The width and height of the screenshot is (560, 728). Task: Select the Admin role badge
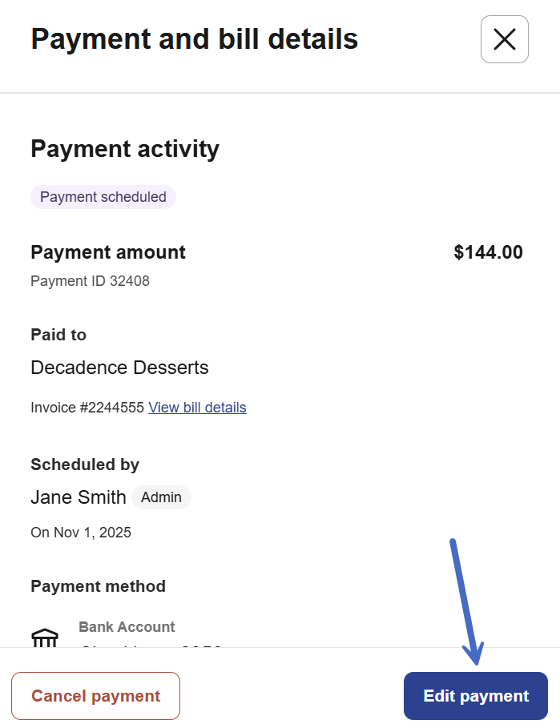coord(161,497)
